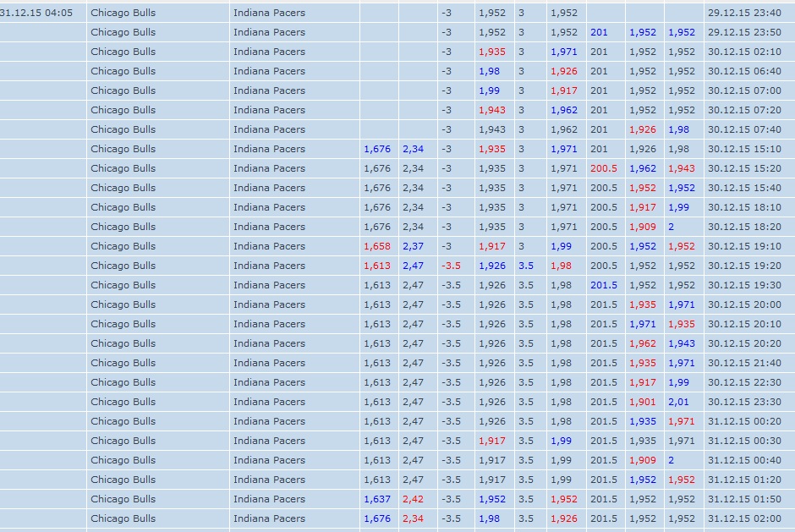Select blue total 201.5 in the 30.12.15 19:30 row
The image size is (795, 532).
(x=603, y=285)
